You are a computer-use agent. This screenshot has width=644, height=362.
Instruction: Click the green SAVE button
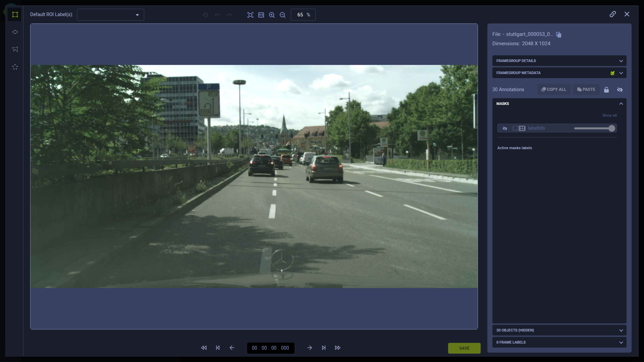pos(464,348)
